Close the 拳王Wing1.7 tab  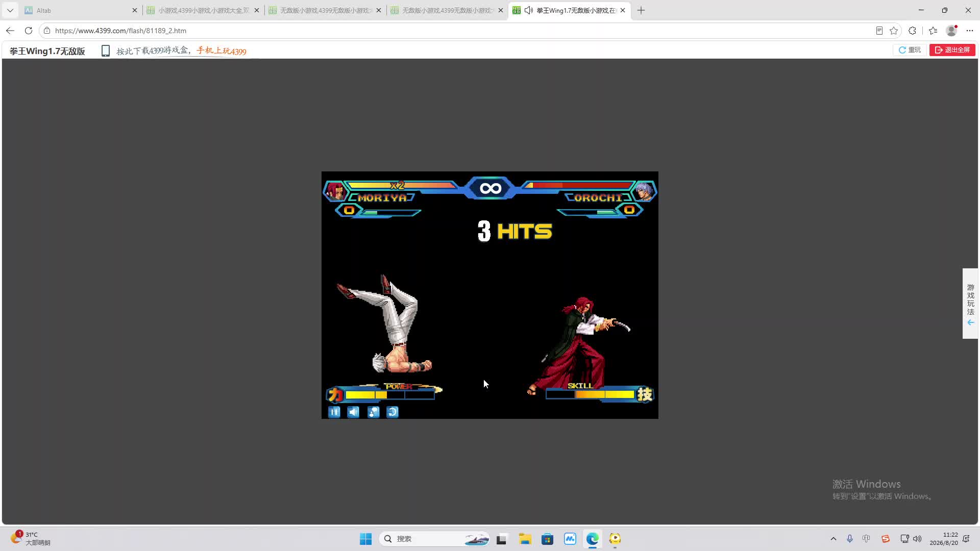coord(623,10)
